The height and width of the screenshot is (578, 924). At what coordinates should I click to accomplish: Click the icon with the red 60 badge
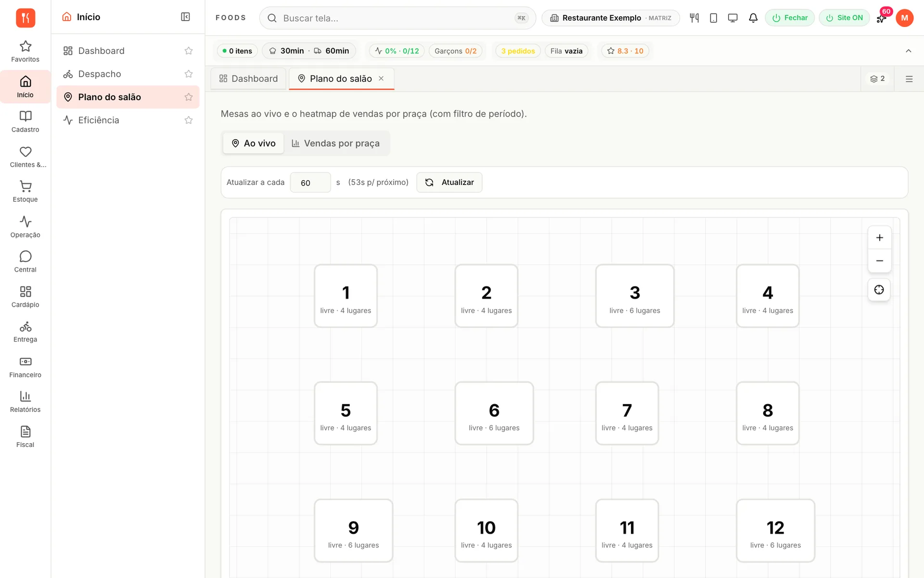point(882,18)
